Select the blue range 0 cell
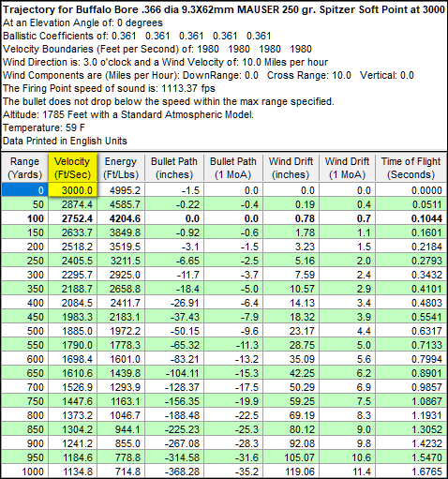The image size is (448, 479). (24, 190)
